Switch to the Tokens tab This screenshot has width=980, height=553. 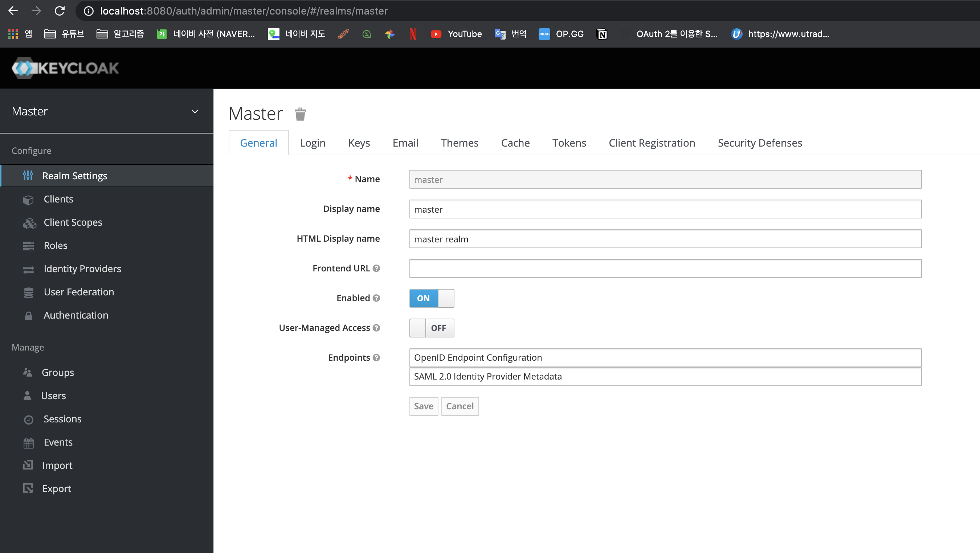click(569, 143)
